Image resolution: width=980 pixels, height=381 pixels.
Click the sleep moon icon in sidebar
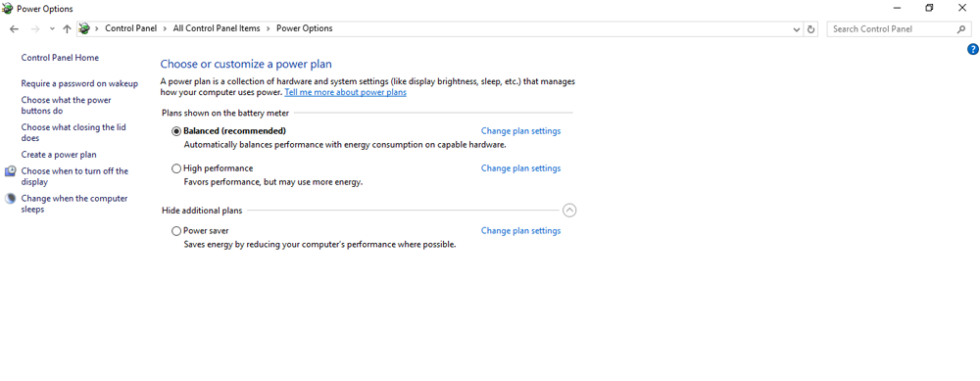pyautogui.click(x=11, y=199)
